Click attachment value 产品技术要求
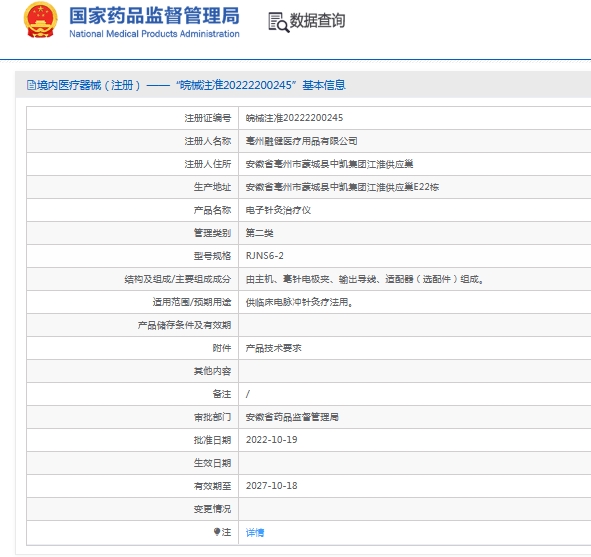This screenshot has height=557, width=591. [274, 348]
